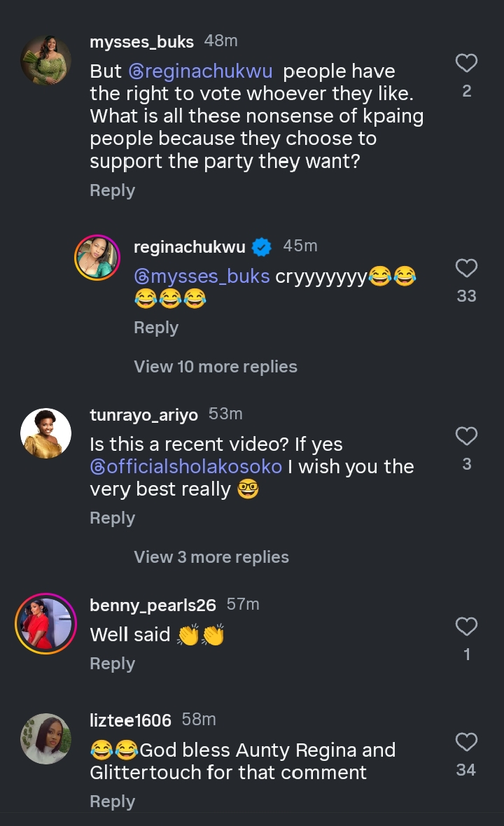Tap the @mysses_buks mention in the reply
This screenshot has width=504, height=826.
(x=202, y=276)
